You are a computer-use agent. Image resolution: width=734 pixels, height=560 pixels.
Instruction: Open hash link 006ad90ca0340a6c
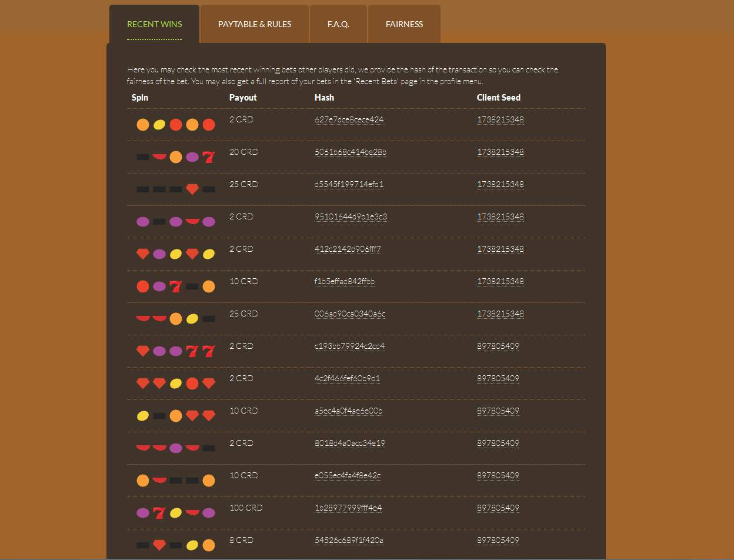[350, 314]
